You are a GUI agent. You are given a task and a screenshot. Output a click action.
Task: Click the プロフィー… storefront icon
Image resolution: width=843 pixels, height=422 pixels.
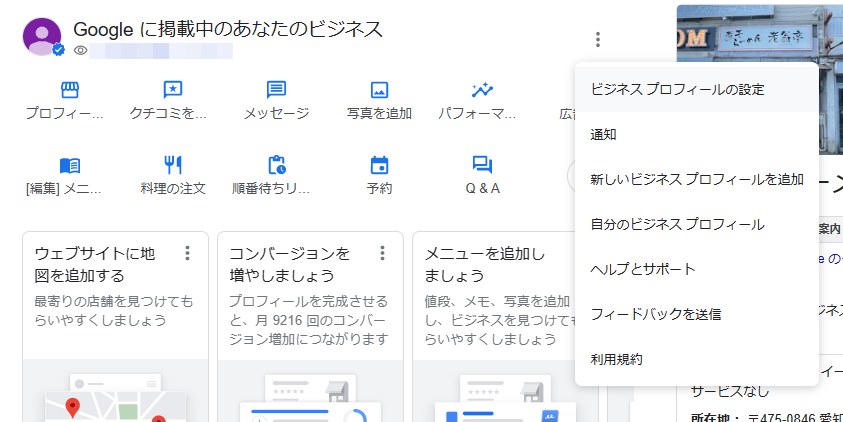69,90
